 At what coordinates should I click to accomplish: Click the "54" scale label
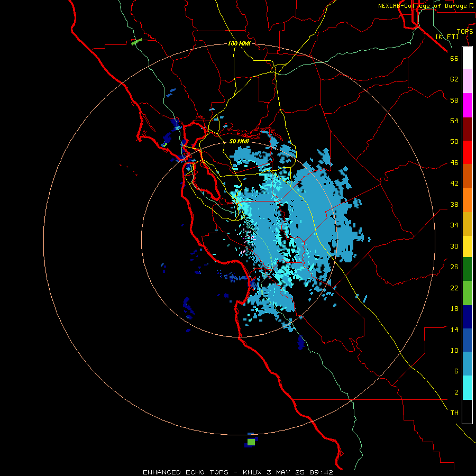tap(454, 121)
